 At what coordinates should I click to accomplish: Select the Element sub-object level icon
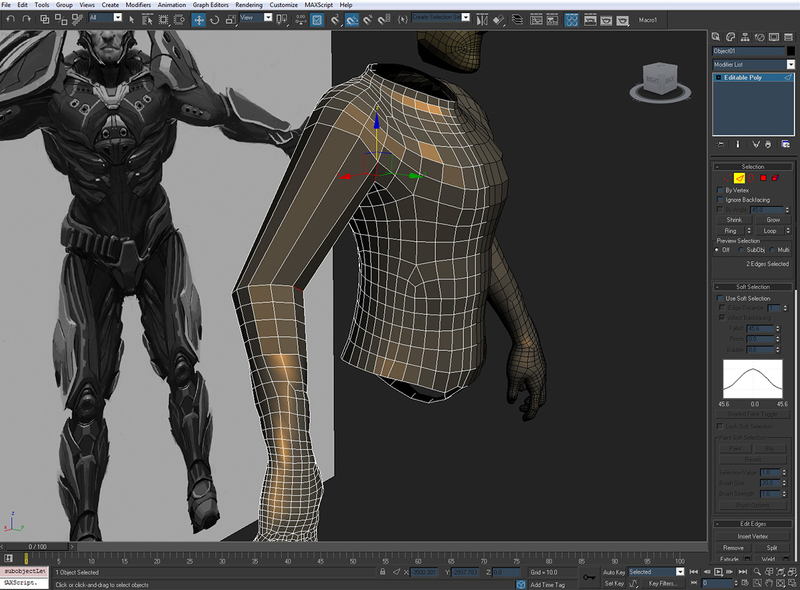coord(776,178)
